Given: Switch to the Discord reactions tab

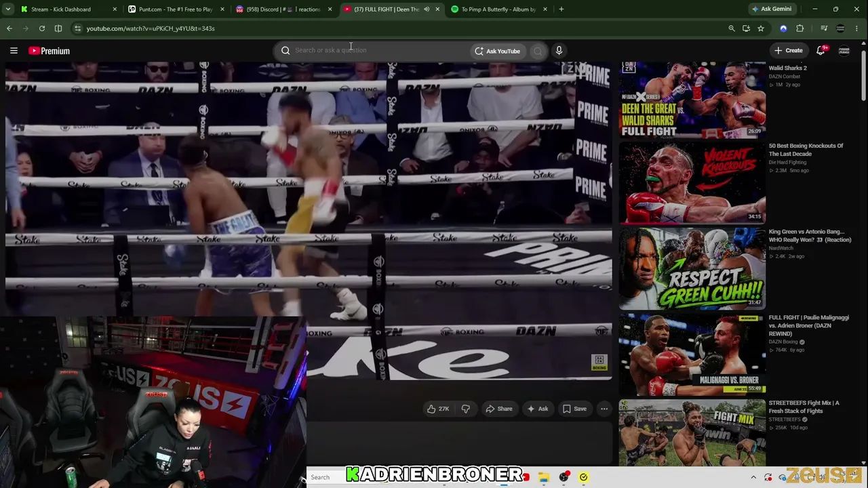Looking at the screenshot, I should click(x=283, y=9).
